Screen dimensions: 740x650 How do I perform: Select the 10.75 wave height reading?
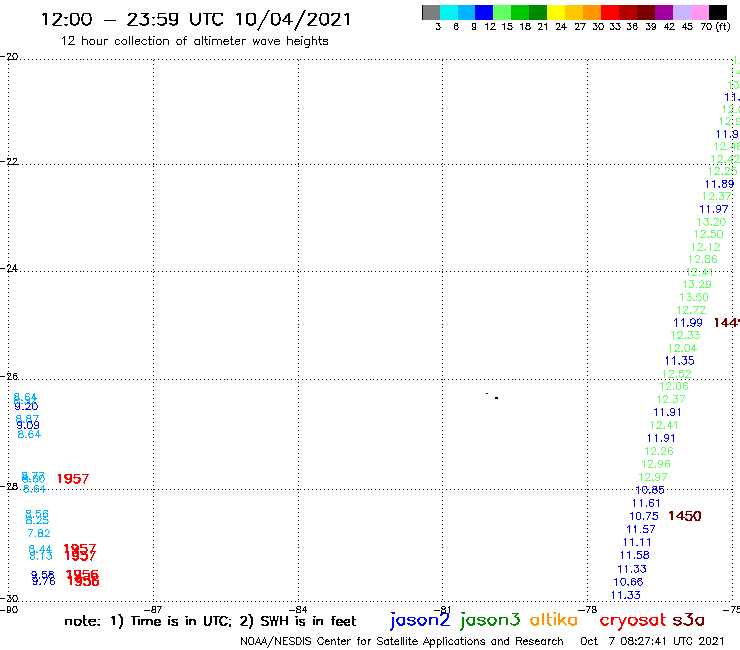[x=643, y=516]
